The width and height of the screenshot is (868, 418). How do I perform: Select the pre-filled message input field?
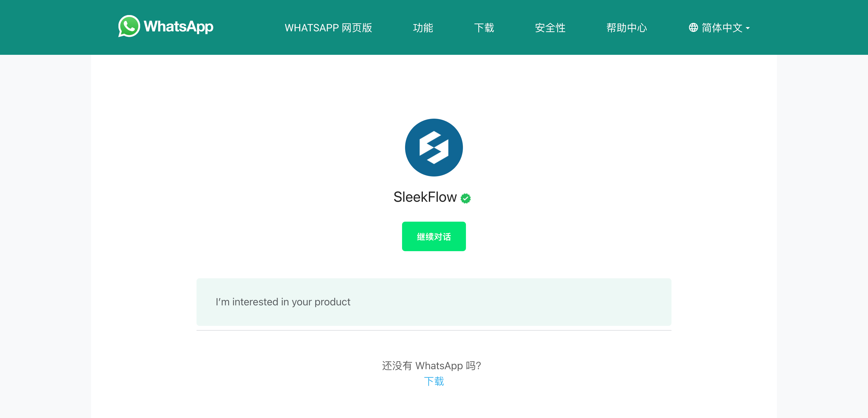pos(433,301)
